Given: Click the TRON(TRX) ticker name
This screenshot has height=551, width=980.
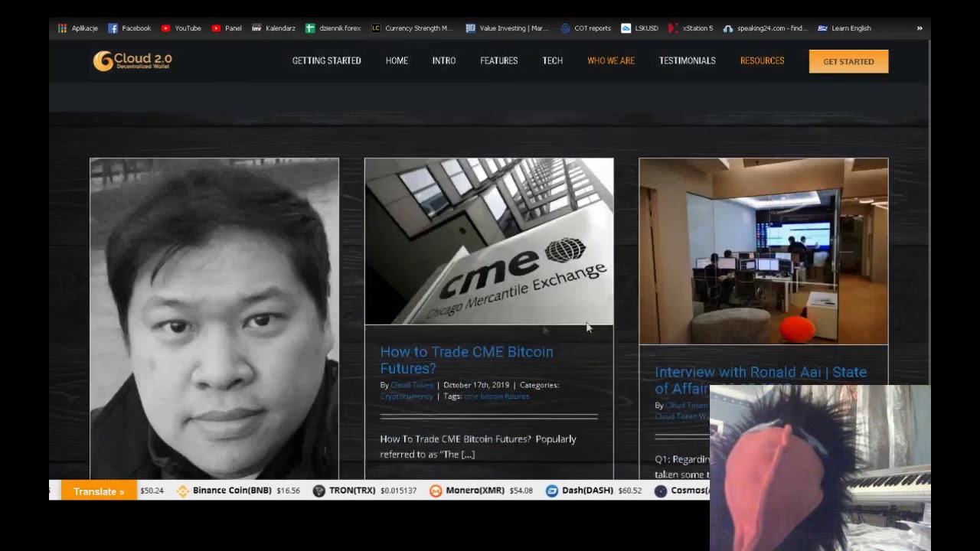Looking at the screenshot, I should tap(352, 491).
